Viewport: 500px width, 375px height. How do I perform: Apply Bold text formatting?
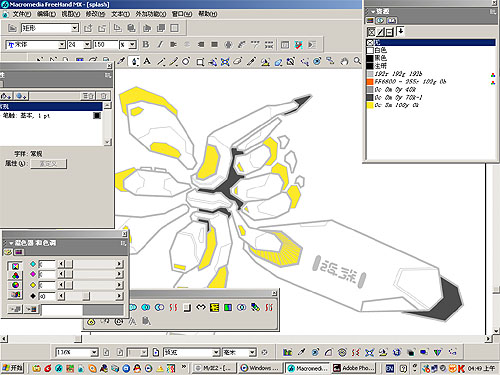[x=146, y=44]
